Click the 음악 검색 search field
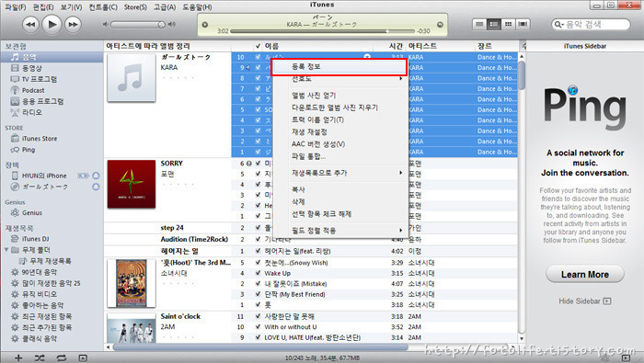644x363 pixels. tap(591, 25)
